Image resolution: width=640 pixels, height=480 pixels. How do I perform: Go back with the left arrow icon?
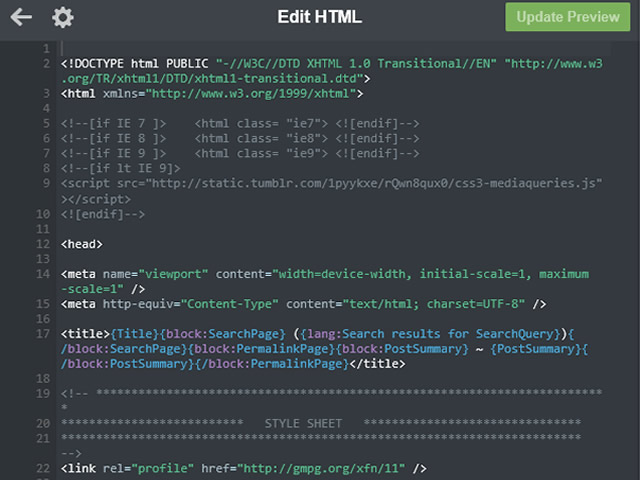21,17
